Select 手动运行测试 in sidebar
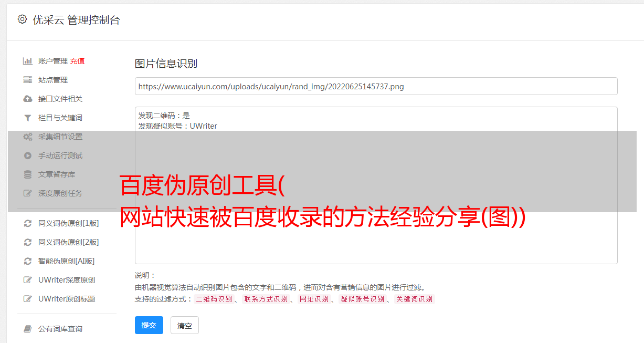644x343 pixels. click(x=60, y=155)
